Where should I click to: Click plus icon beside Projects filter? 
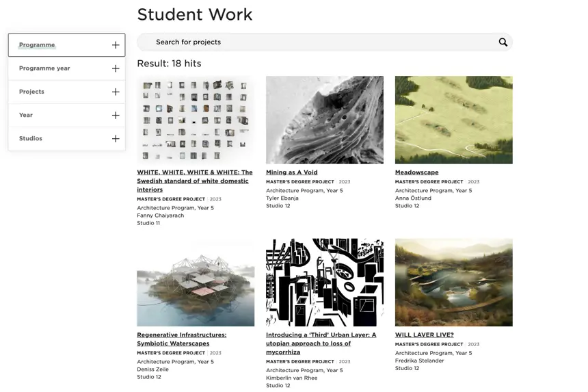[116, 92]
